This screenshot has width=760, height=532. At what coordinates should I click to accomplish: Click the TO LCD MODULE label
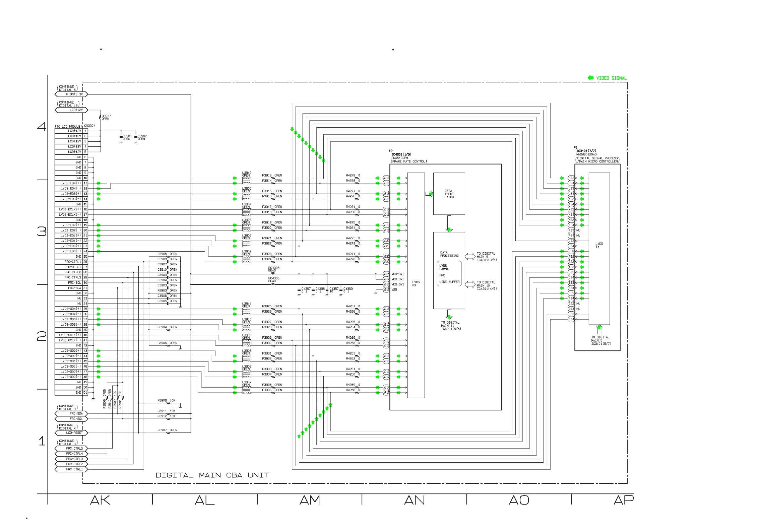click(x=69, y=127)
